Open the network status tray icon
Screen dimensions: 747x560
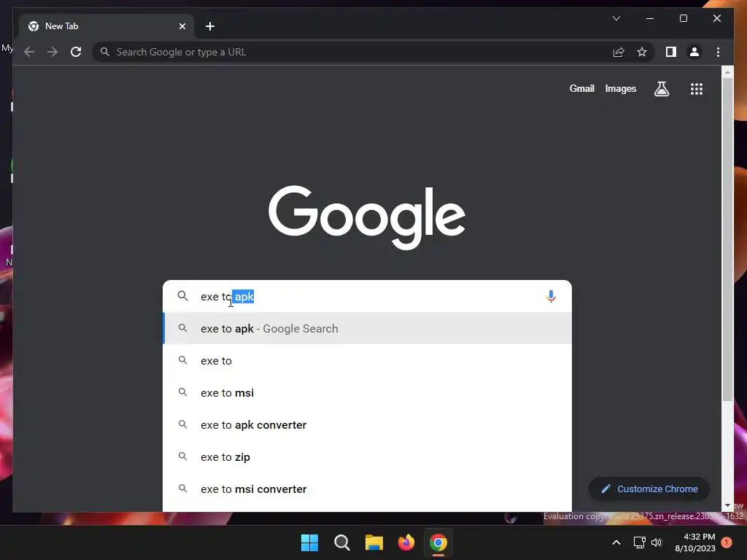pos(639,542)
